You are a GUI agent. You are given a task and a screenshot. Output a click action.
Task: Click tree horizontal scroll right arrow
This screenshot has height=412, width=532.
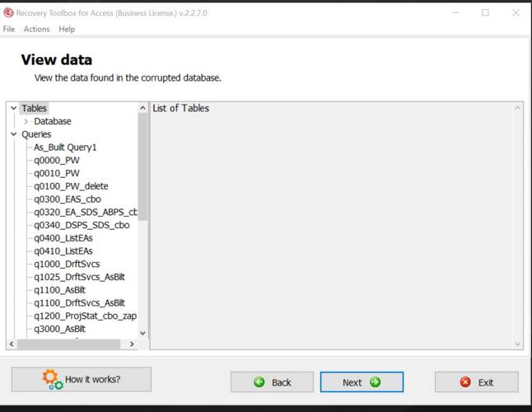(132, 344)
